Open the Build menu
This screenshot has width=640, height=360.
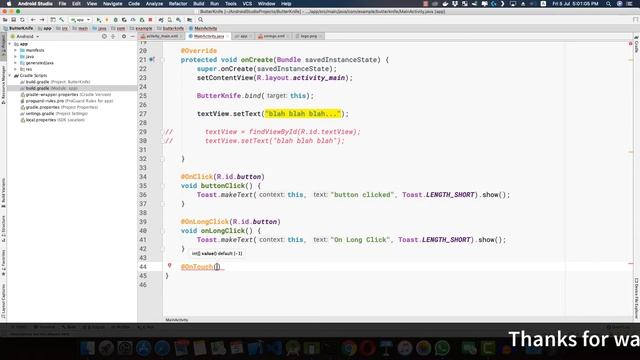click(x=199, y=4)
